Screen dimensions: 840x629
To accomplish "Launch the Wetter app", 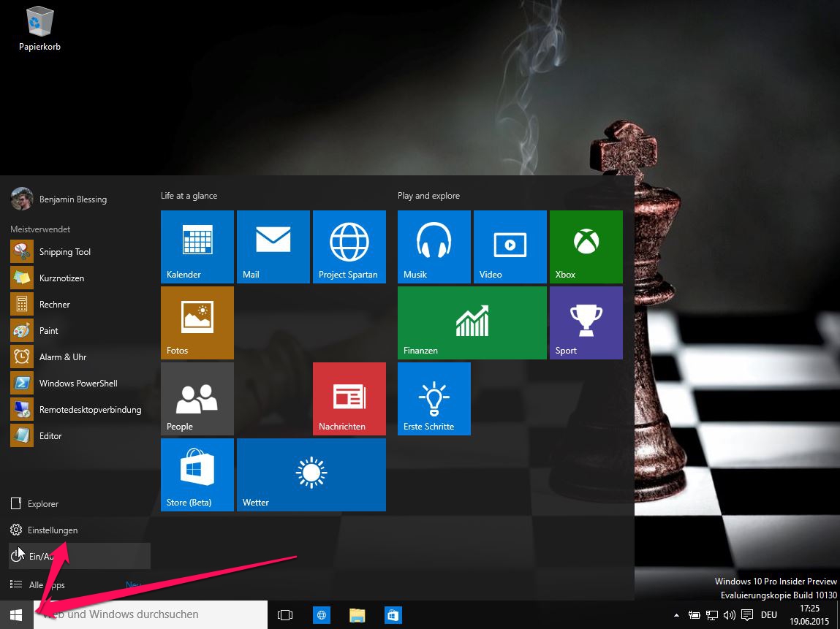I will tap(311, 474).
